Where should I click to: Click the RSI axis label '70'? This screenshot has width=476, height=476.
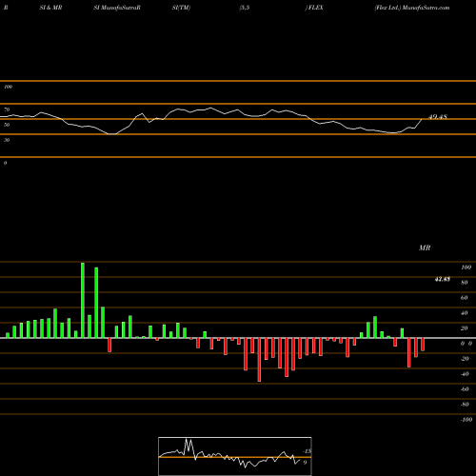(x=7, y=109)
